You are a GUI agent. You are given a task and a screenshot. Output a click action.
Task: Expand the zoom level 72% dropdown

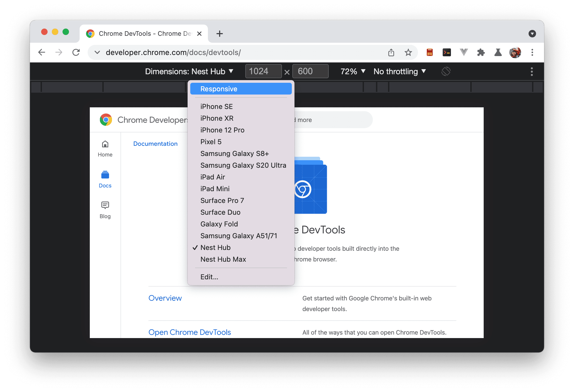pyautogui.click(x=352, y=71)
